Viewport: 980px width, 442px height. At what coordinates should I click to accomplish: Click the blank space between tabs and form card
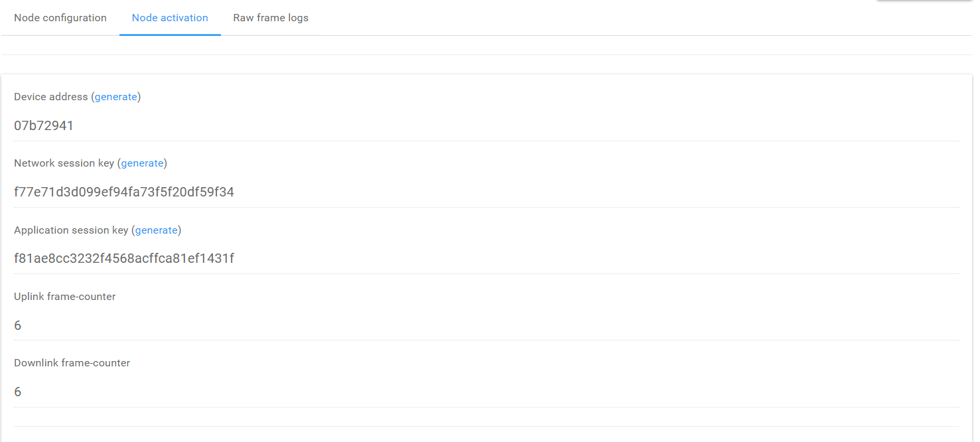point(487,64)
